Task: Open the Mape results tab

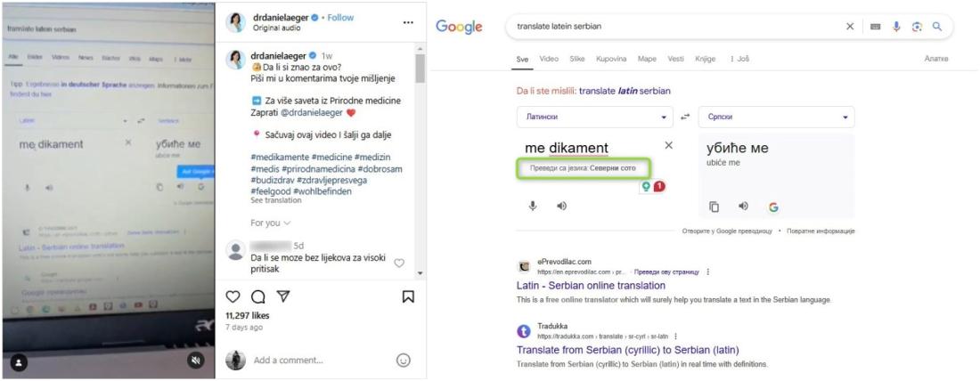Action: (647, 59)
